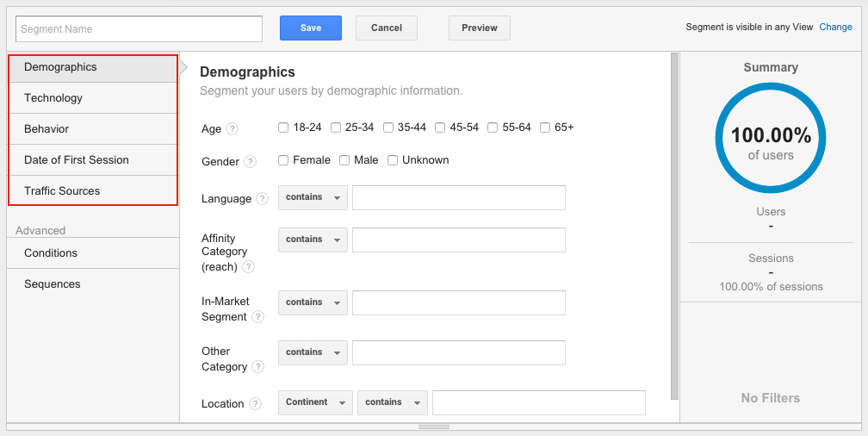Open the Language contains dropdown

tap(313, 197)
